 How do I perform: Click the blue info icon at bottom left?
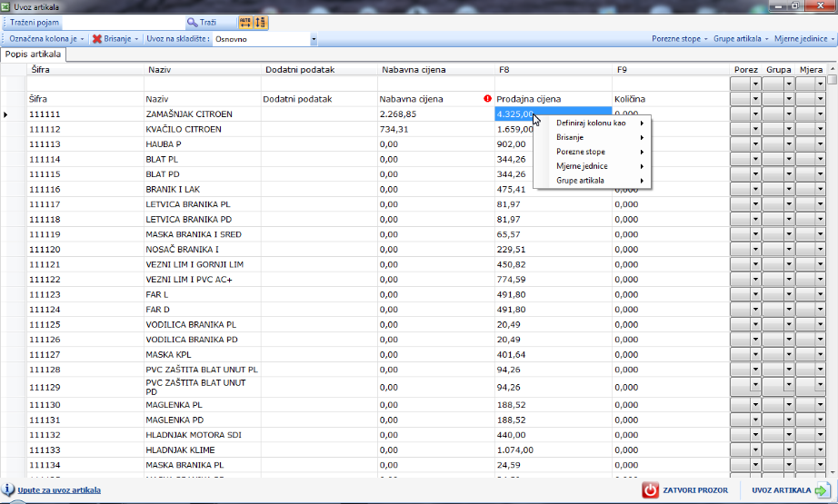tap(8, 489)
